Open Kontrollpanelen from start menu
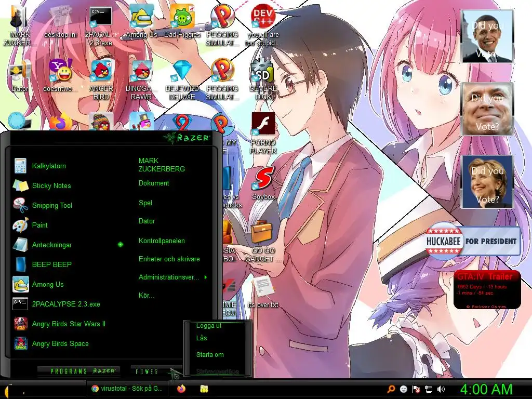The width and height of the screenshot is (532, 399). (x=162, y=241)
